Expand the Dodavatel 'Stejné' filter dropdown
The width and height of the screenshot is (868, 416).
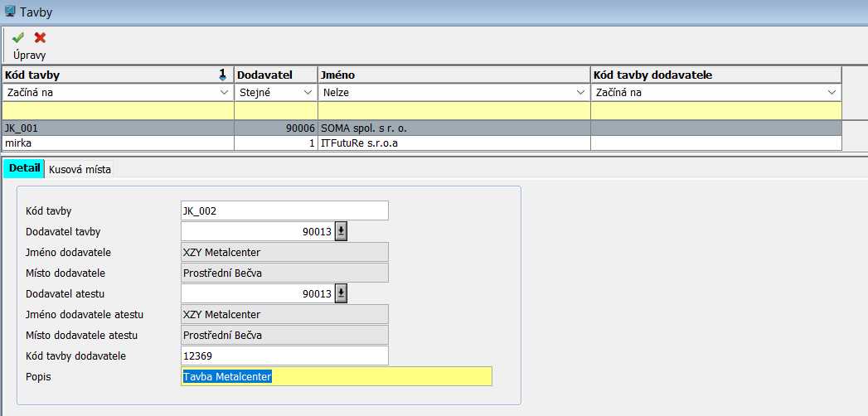[x=308, y=93]
